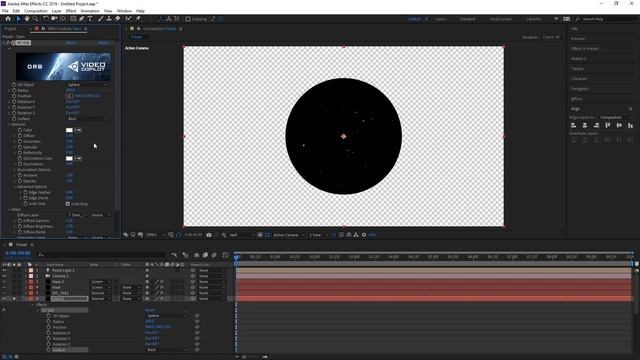
Task: Open the Layer menu
Action: coord(56,11)
